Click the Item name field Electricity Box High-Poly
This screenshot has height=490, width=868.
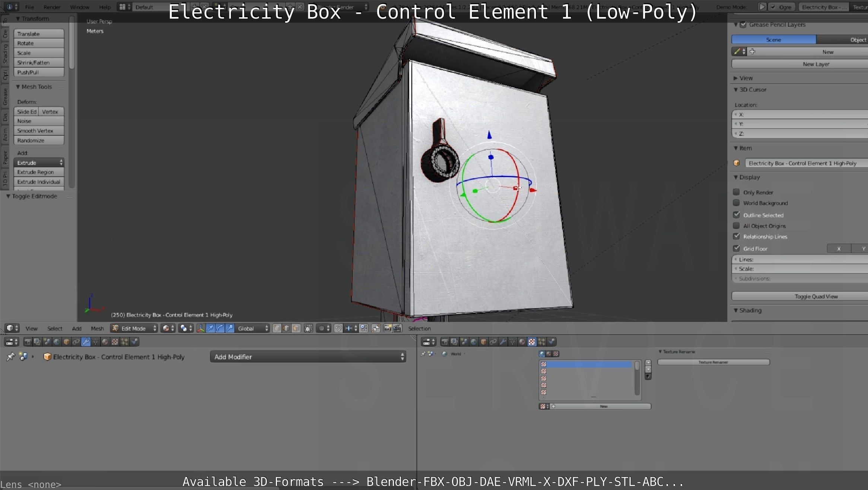pos(807,163)
